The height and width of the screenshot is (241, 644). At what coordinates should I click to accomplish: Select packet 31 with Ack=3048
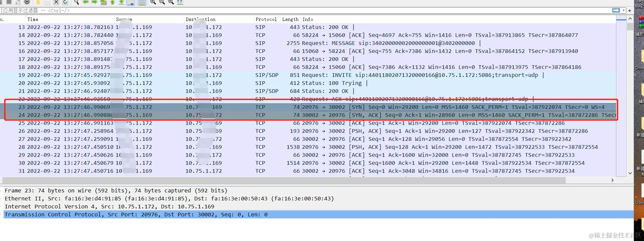[x=308, y=171]
